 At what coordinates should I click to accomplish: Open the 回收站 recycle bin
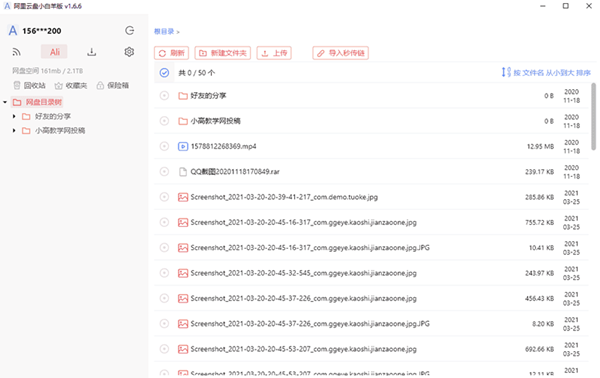(x=29, y=85)
